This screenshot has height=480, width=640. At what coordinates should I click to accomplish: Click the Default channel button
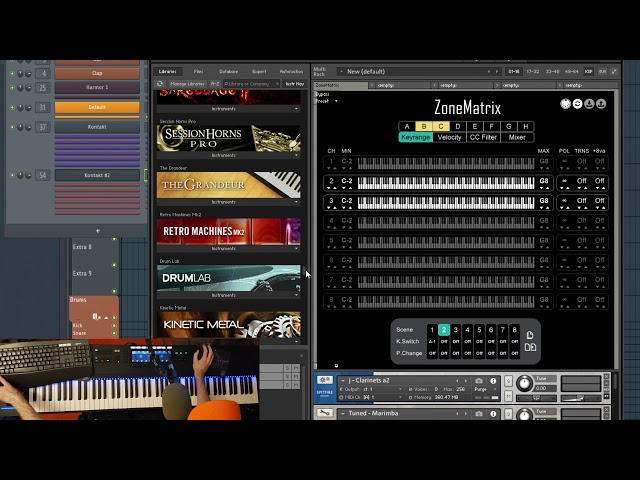pyautogui.click(x=97, y=107)
